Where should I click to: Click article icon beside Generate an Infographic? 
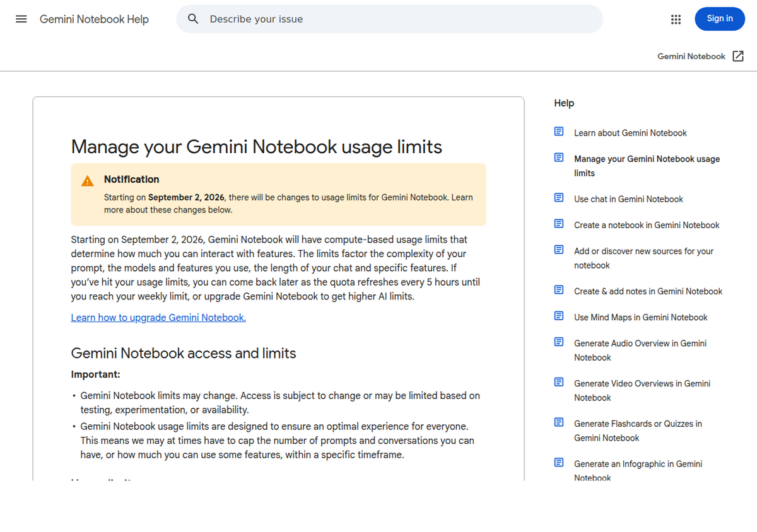(559, 463)
